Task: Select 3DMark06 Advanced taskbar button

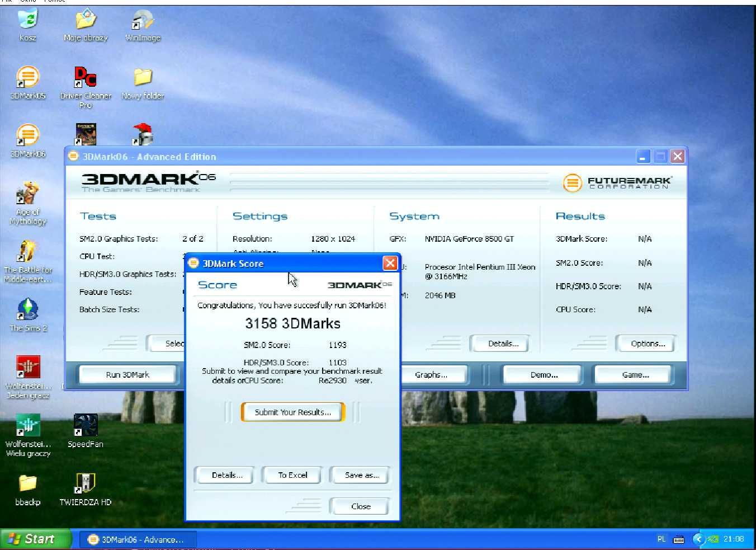Action: coord(138,539)
